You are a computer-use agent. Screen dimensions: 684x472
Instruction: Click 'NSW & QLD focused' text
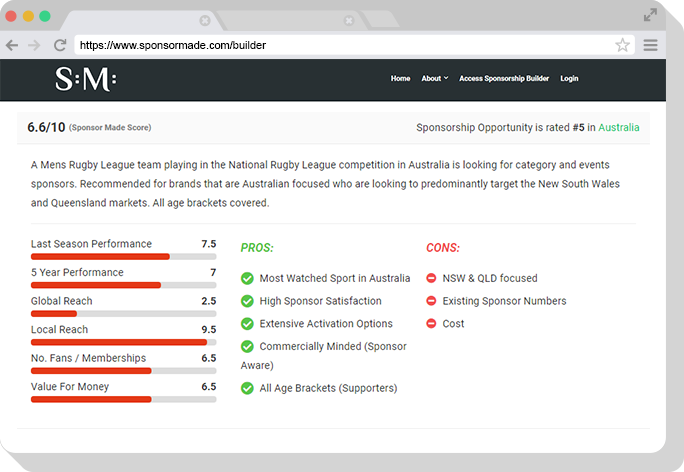(490, 278)
